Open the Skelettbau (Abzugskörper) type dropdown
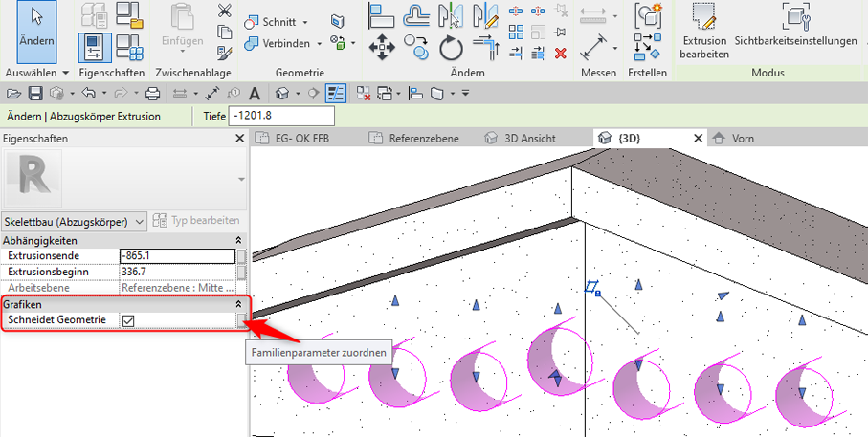Viewport: 868px width, 437px height. point(75,221)
